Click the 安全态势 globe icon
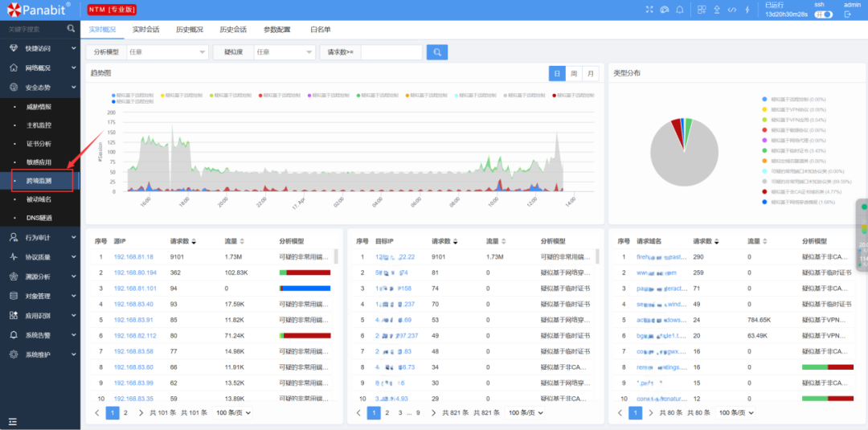The height and width of the screenshot is (430, 868). point(14,87)
